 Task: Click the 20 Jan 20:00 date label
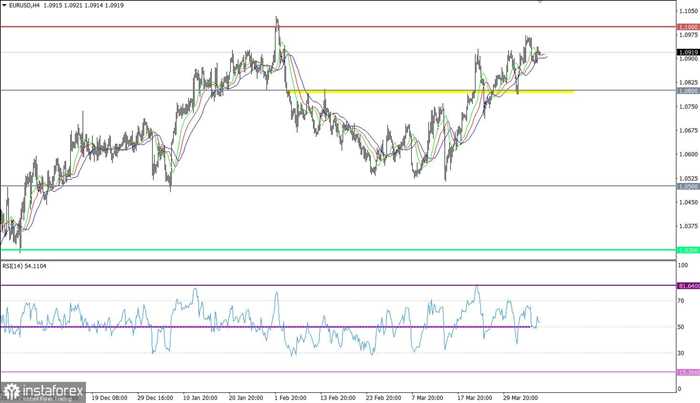[x=246, y=398]
